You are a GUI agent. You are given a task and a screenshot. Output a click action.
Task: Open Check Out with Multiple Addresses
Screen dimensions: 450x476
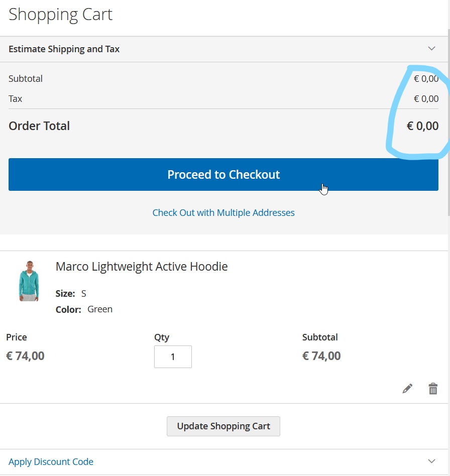[x=223, y=212]
